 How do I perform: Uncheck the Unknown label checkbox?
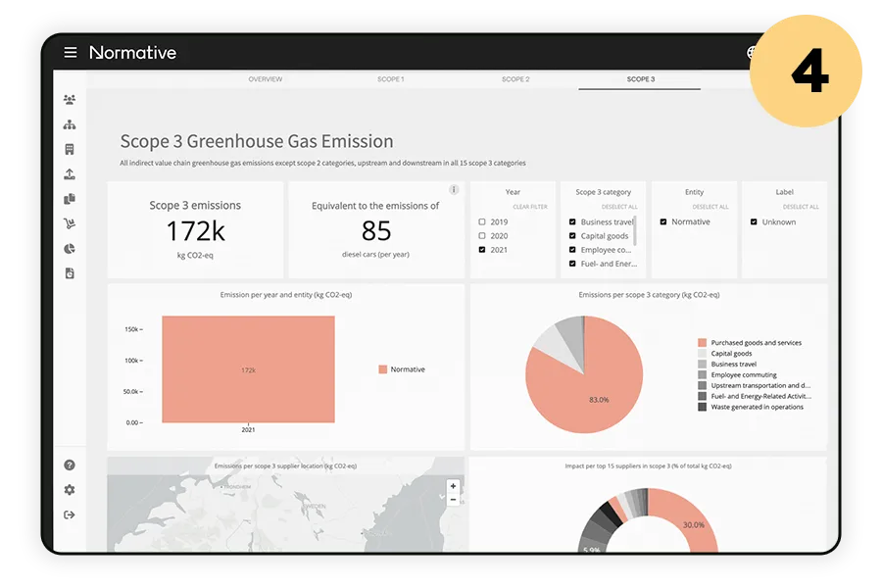tap(754, 221)
